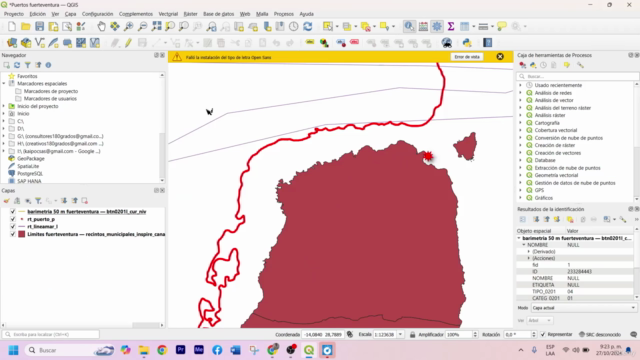The image size is (640, 360).
Task: Open processing toolbox options wrench icon
Action: click(580, 65)
